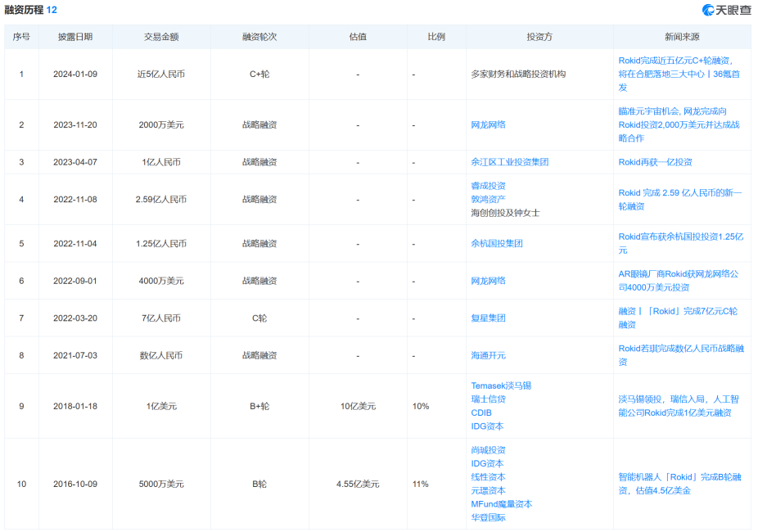The height and width of the screenshot is (532, 758).
Task: Open news link 智能机器人「Rokid」完成B轮融资
Action: pyautogui.click(x=679, y=484)
